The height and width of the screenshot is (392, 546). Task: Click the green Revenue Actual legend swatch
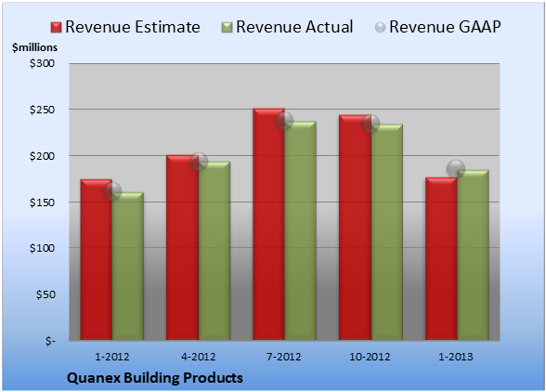pyautogui.click(x=227, y=28)
